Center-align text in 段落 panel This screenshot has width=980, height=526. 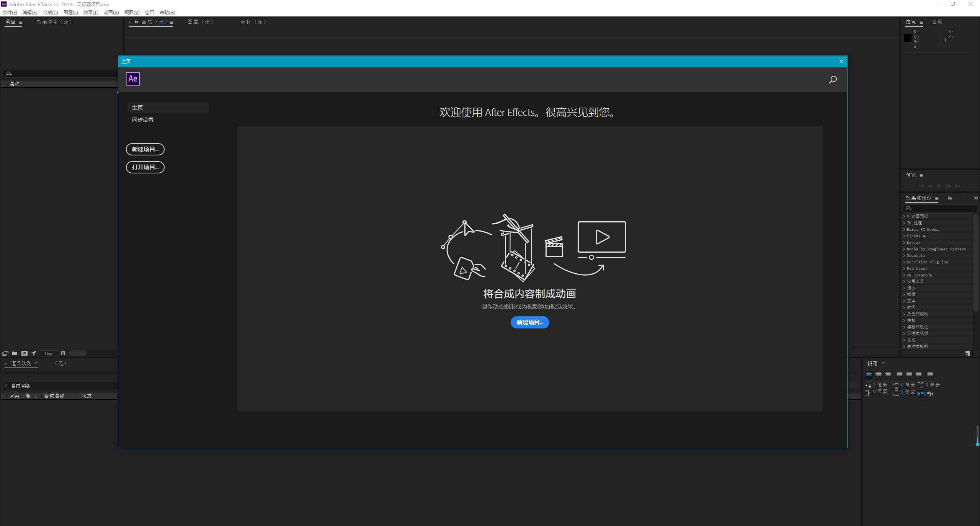(879, 375)
